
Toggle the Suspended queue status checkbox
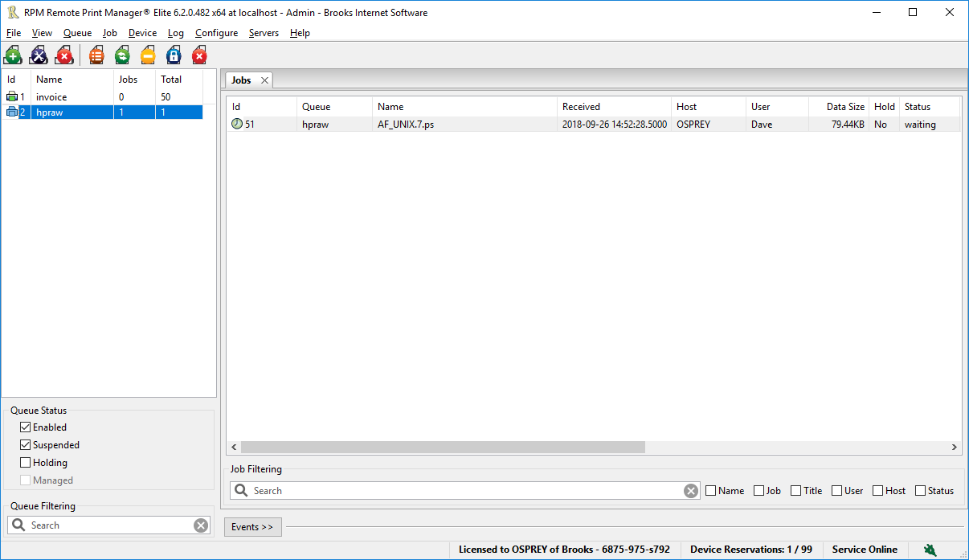[26, 445]
